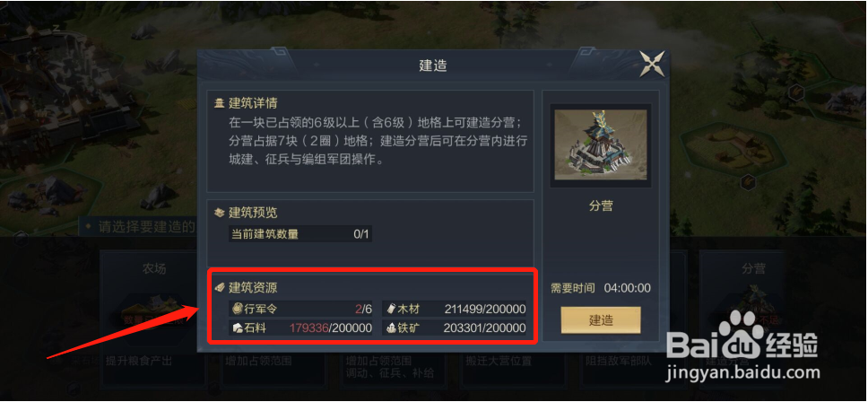Click the 木材 wood resource icon
This screenshot has width=868, height=402.
click(390, 309)
